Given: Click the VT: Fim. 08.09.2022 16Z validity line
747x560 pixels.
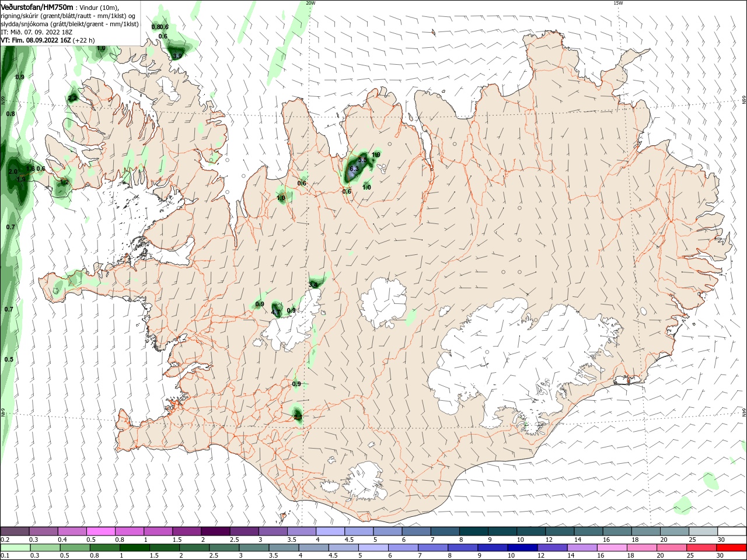Looking at the screenshot, I should pyautogui.click(x=48, y=40).
